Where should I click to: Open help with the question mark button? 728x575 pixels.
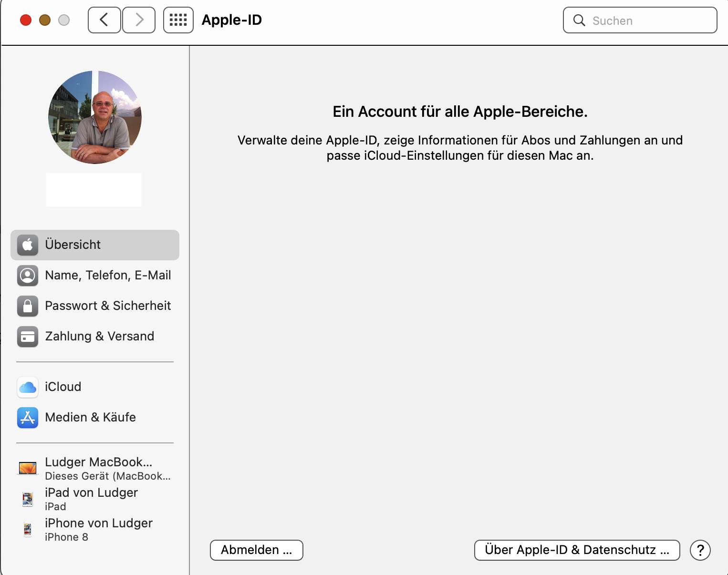[x=700, y=550]
